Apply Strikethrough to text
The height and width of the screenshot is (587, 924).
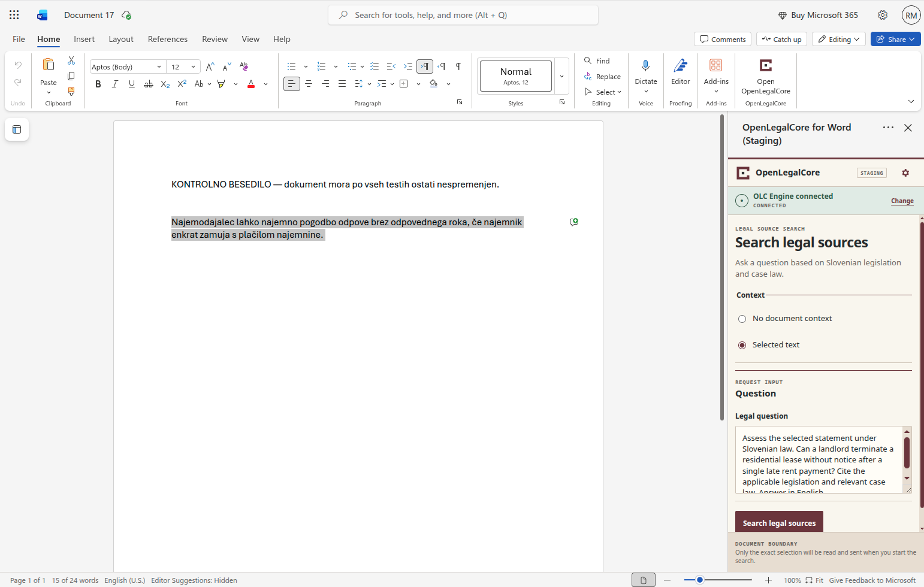pyautogui.click(x=149, y=84)
